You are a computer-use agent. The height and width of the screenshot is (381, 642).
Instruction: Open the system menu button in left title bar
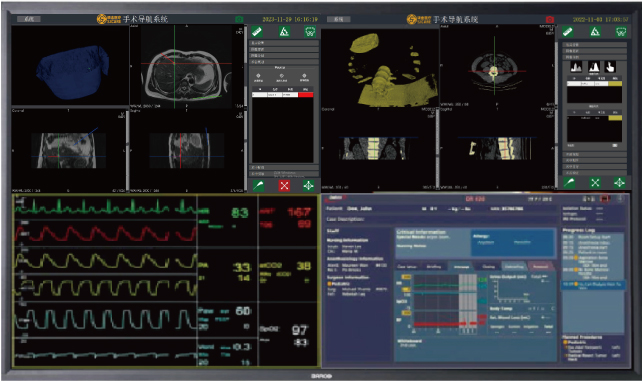[29, 19]
